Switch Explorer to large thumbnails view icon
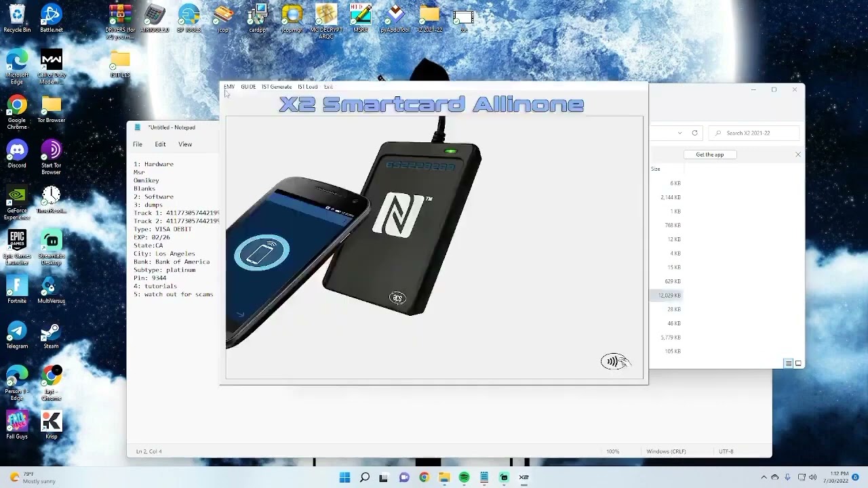 click(798, 363)
